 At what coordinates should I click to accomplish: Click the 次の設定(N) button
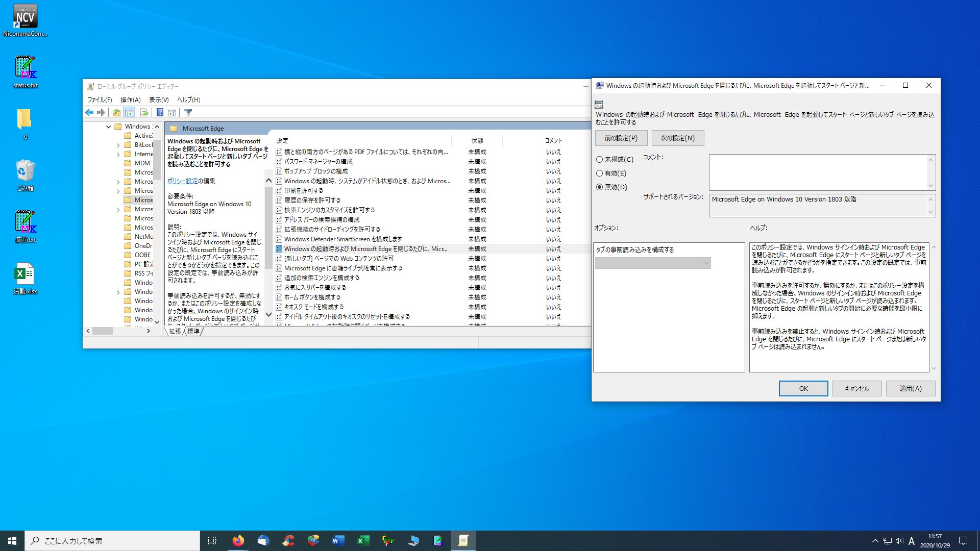point(678,138)
